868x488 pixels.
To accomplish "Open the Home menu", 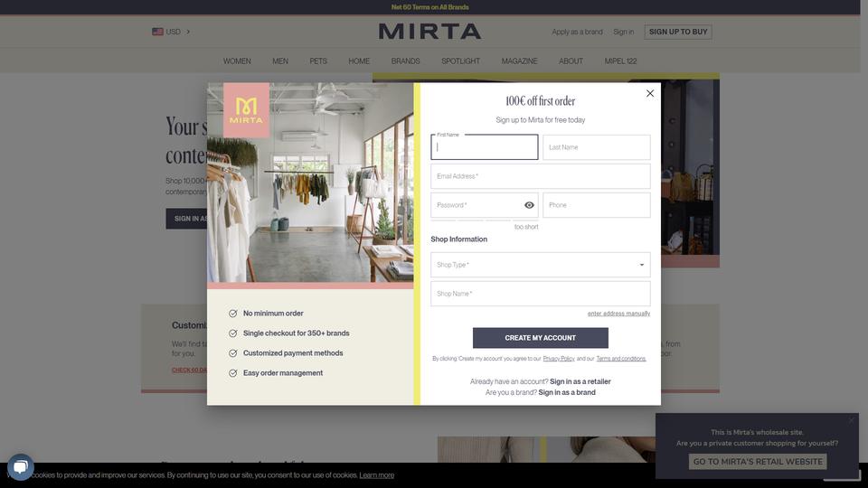I will [359, 61].
